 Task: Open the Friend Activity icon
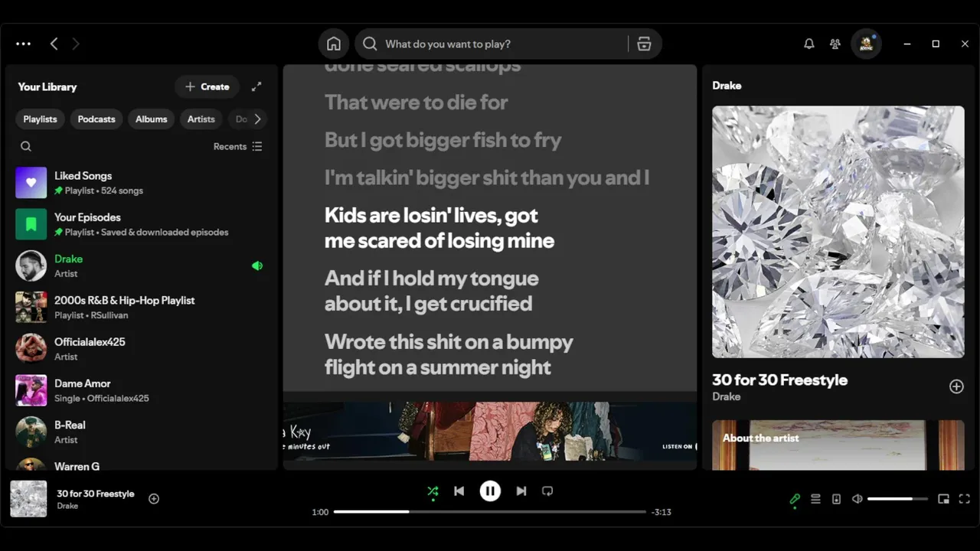pos(835,44)
